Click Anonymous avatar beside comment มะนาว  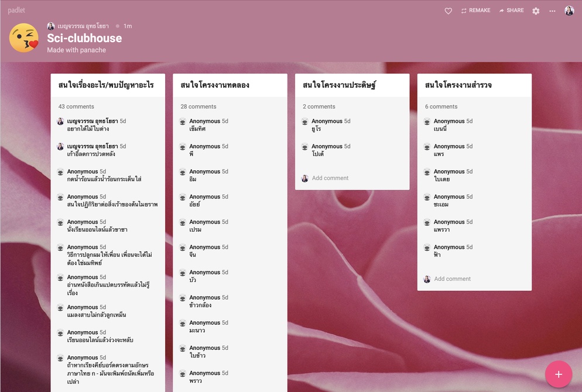182,323
